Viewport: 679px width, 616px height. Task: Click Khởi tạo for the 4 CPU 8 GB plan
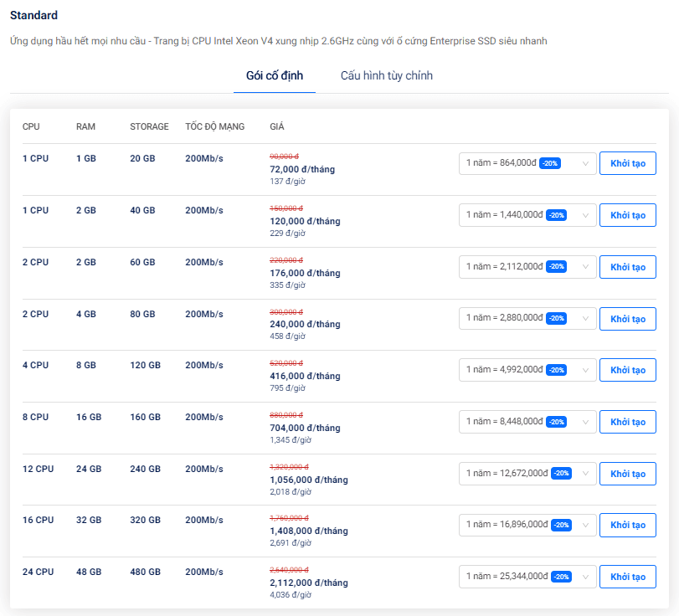pos(627,370)
